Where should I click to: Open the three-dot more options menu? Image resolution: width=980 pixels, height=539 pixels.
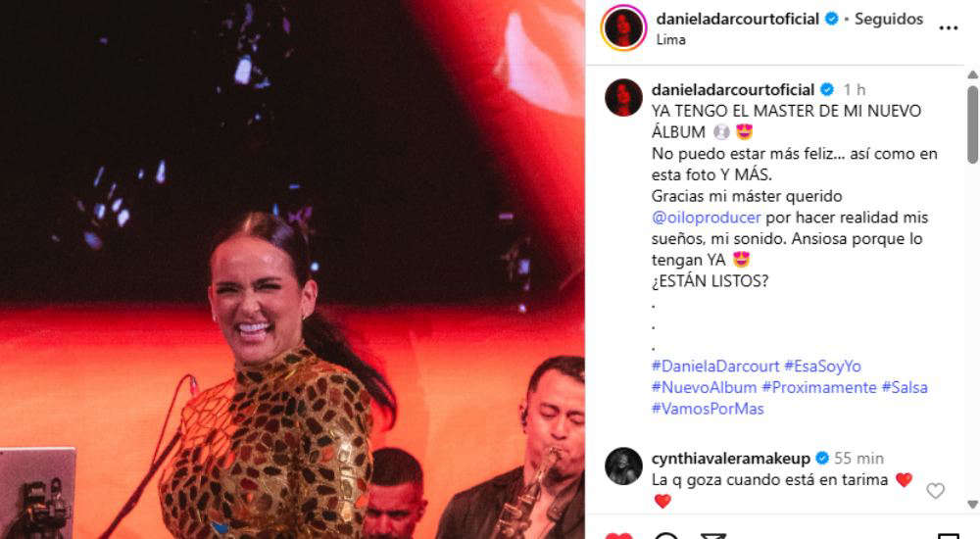(x=948, y=28)
